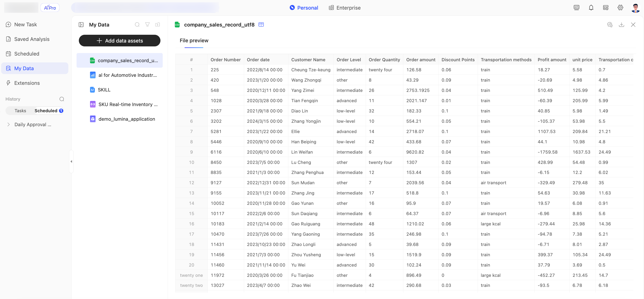The image size is (644, 299).
Task: Click the unit price column header
Action: pyautogui.click(x=582, y=60)
